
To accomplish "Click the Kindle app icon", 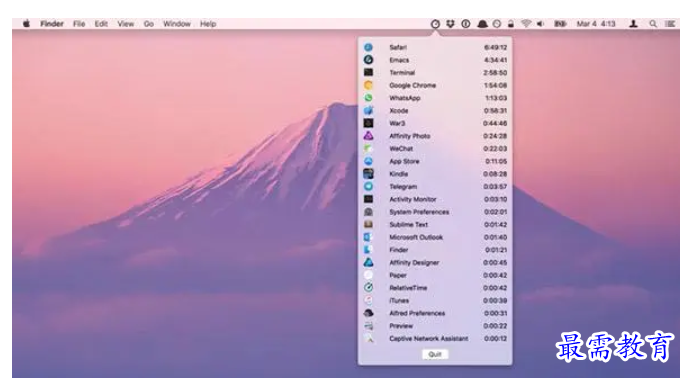I will [368, 174].
